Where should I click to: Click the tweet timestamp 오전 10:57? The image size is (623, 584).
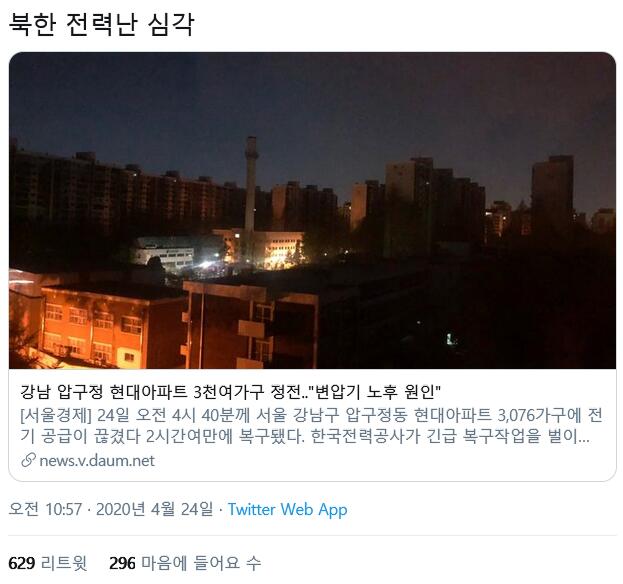(x=45, y=509)
